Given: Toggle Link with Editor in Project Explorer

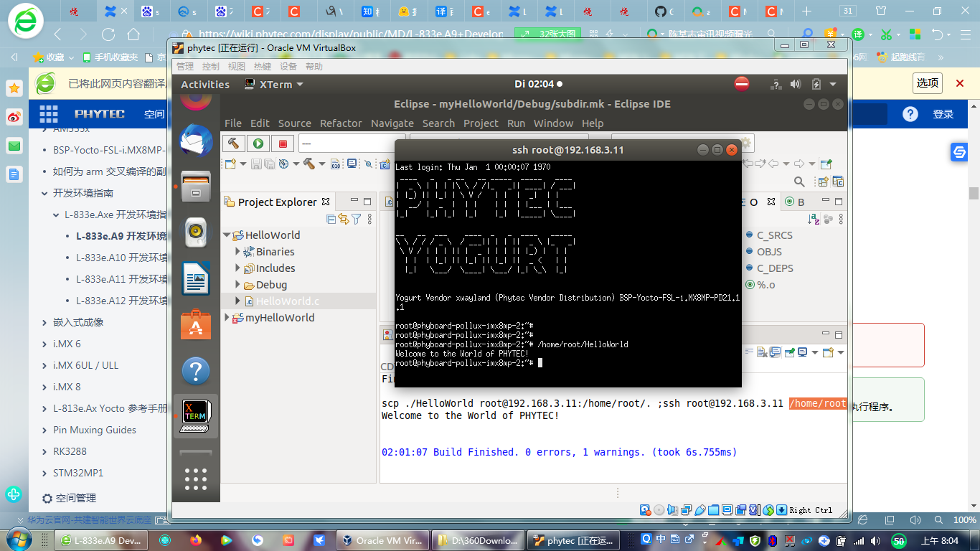Looking at the screenshot, I should point(344,219).
